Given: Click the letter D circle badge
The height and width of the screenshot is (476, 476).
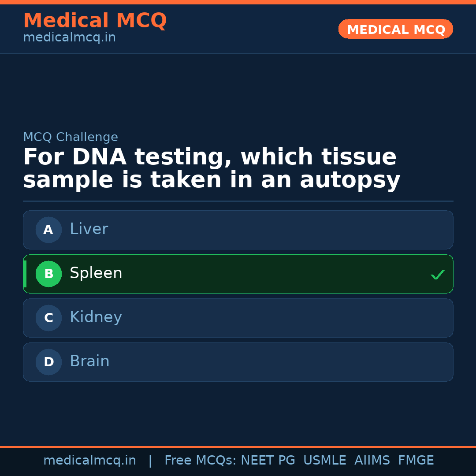Looking at the screenshot, I should (x=48, y=362).
